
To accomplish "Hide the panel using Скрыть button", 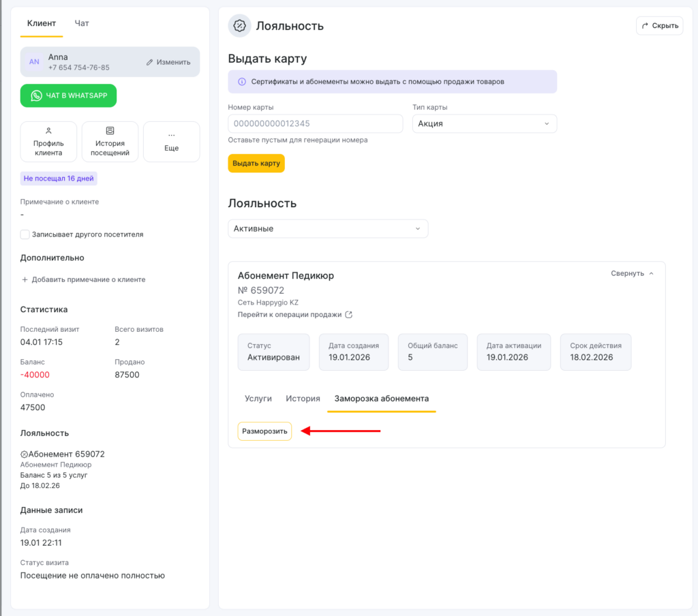I will coord(659,26).
